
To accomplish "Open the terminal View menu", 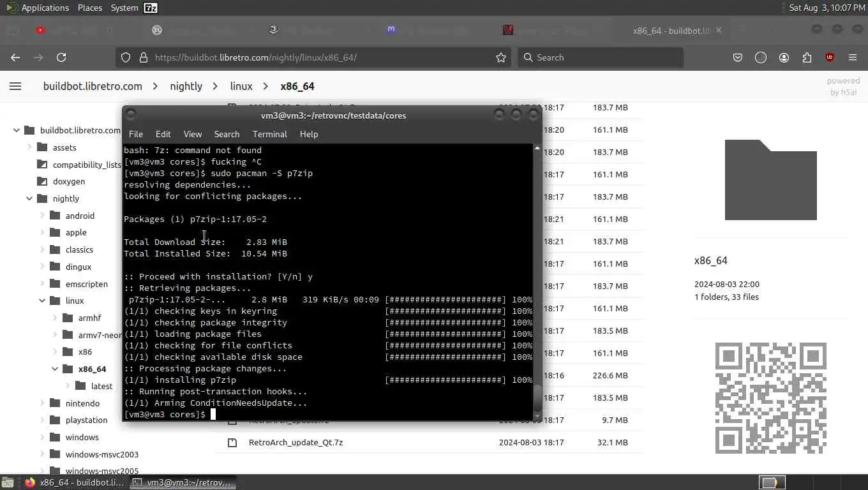I will coord(193,134).
